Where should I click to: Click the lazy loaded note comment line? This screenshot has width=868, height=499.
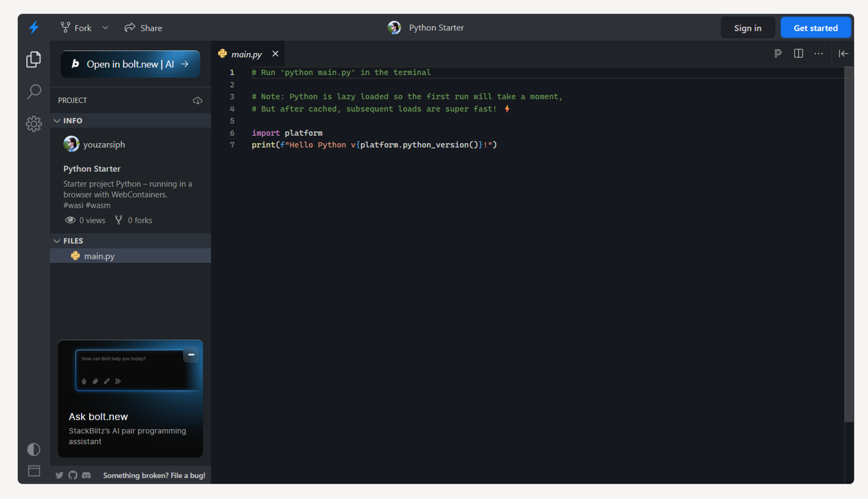pyautogui.click(x=407, y=97)
